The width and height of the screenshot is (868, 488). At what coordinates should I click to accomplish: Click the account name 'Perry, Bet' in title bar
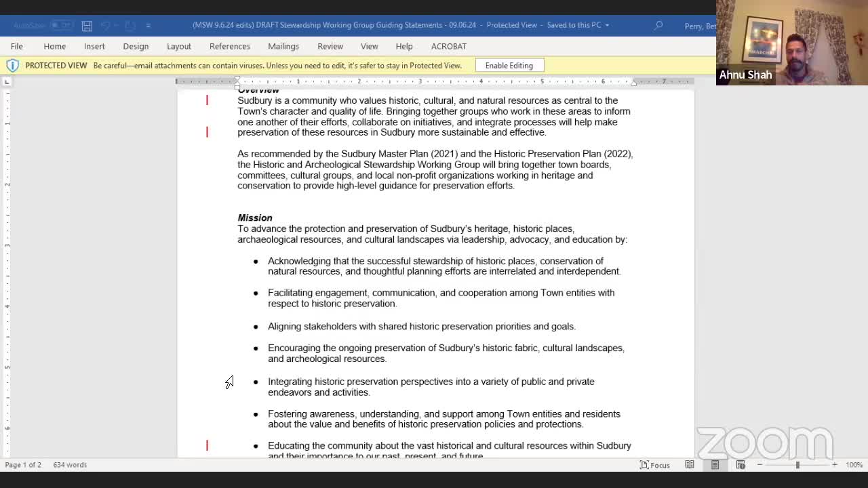pyautogui.click(x=700, y=26)
